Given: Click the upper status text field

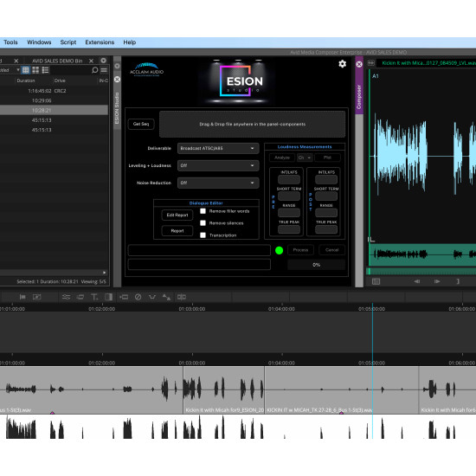Looking at the screenshot, I should [x=199, y=250].
